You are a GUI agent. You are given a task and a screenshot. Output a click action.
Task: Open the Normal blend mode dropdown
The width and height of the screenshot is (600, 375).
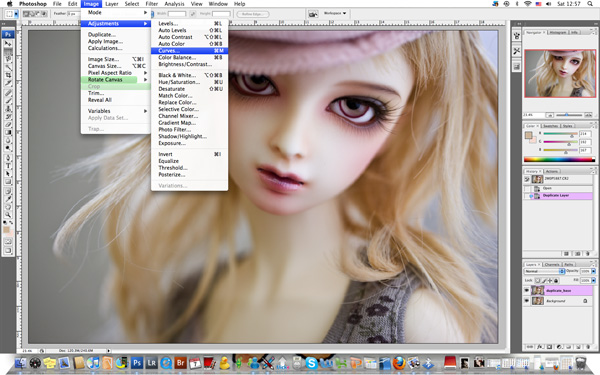click(544, 271)
